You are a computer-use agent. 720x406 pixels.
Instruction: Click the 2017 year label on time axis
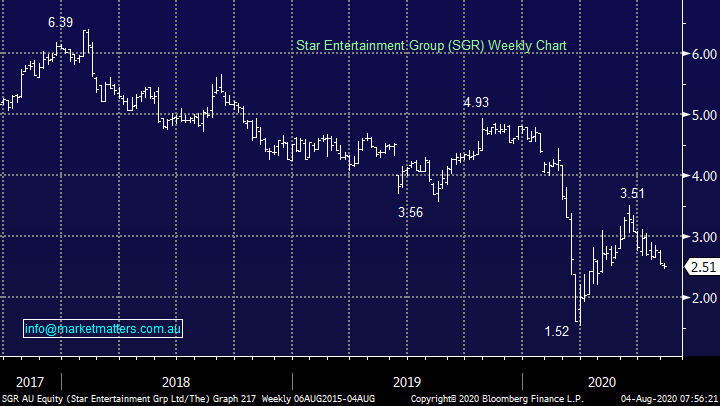click(x=30, y=382)
